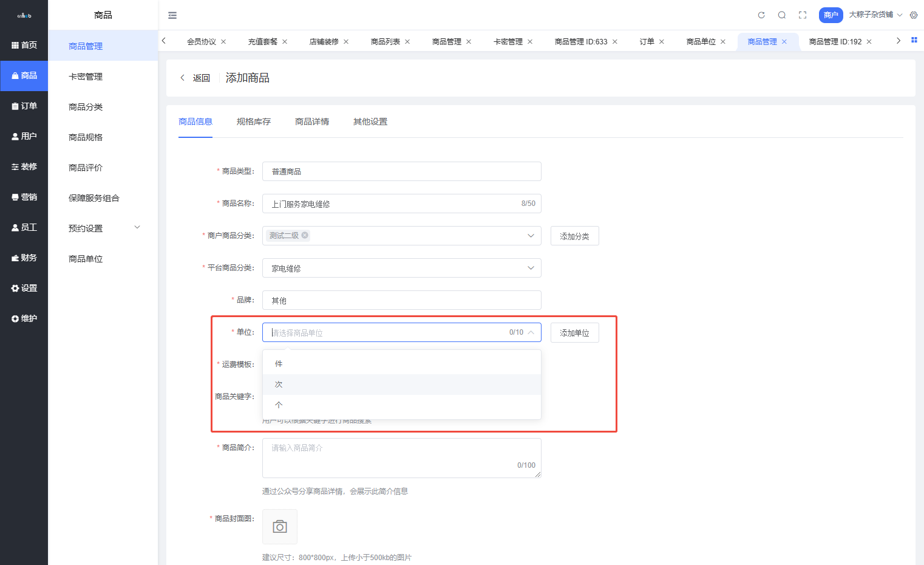Open 订单 in the left navigation
This screenshot has width=924, height=565.
(x=24, y=106)
